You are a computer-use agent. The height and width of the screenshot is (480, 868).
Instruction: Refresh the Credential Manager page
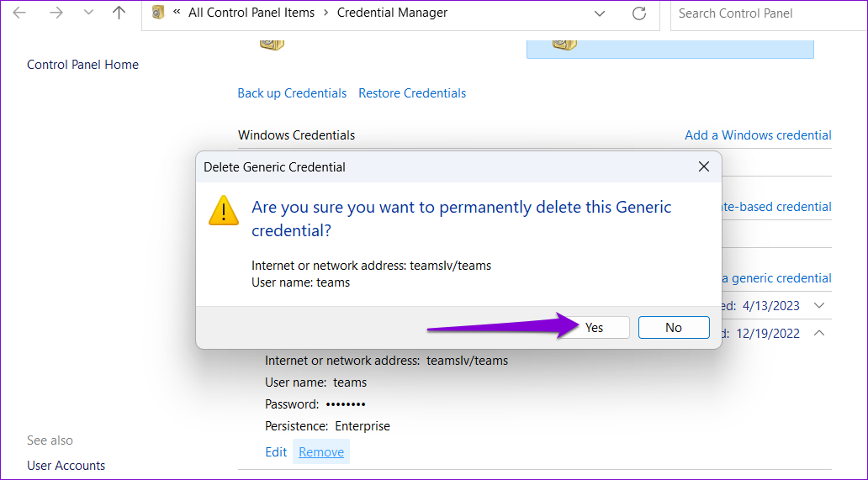pyautogui.click(x=639, y=13)
